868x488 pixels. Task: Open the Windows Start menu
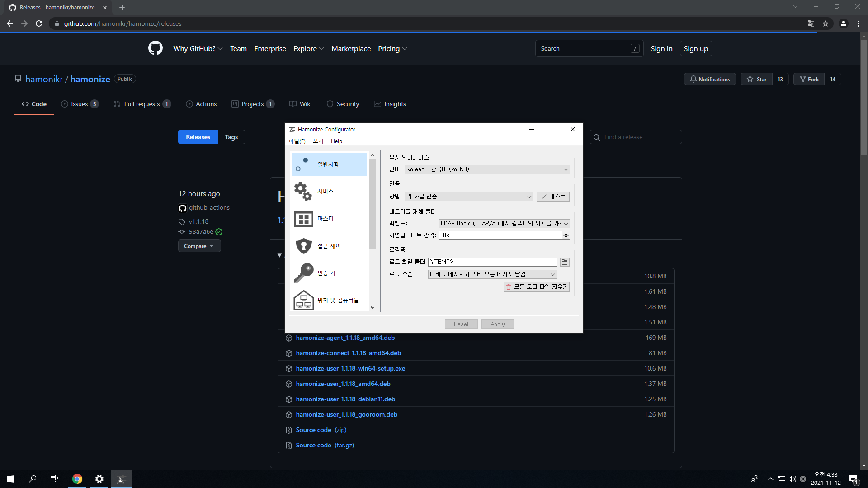click(11, 479)
